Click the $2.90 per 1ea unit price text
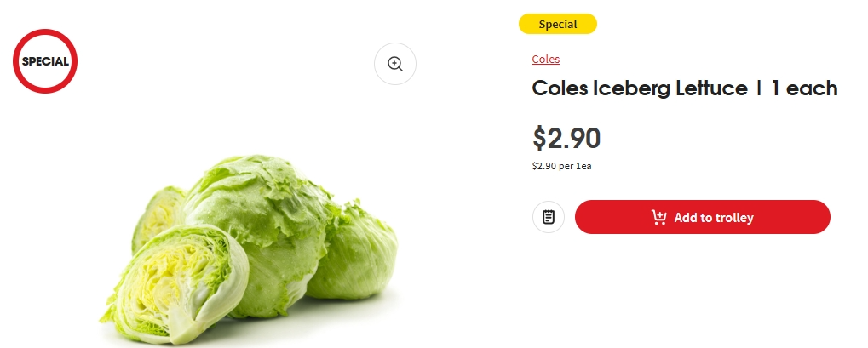The height and width of the screenshot is (348, 868). click(561, 166)
